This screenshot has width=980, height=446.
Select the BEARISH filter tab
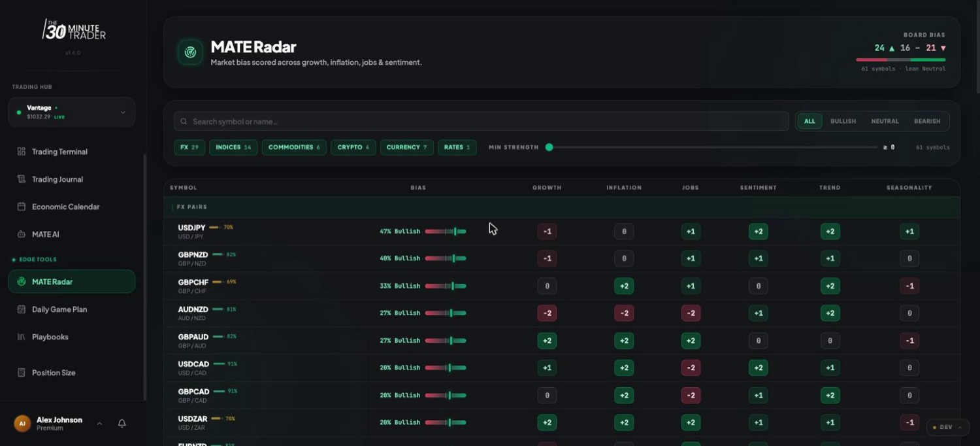(x=927, y=121)
